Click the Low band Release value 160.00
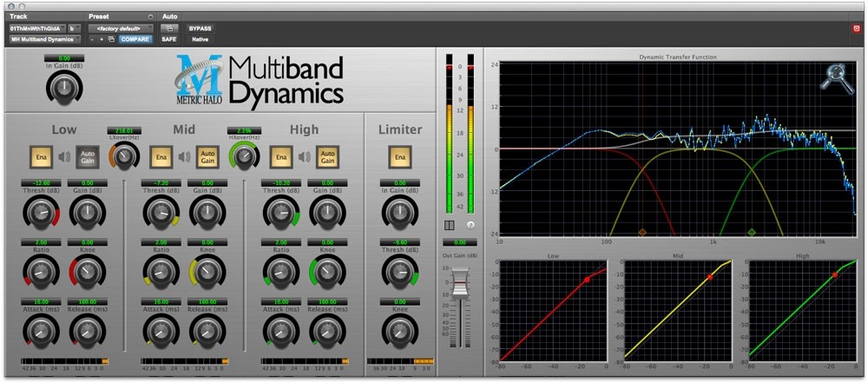Viewport: 868px width, 383px height. [x=88, y=301]
